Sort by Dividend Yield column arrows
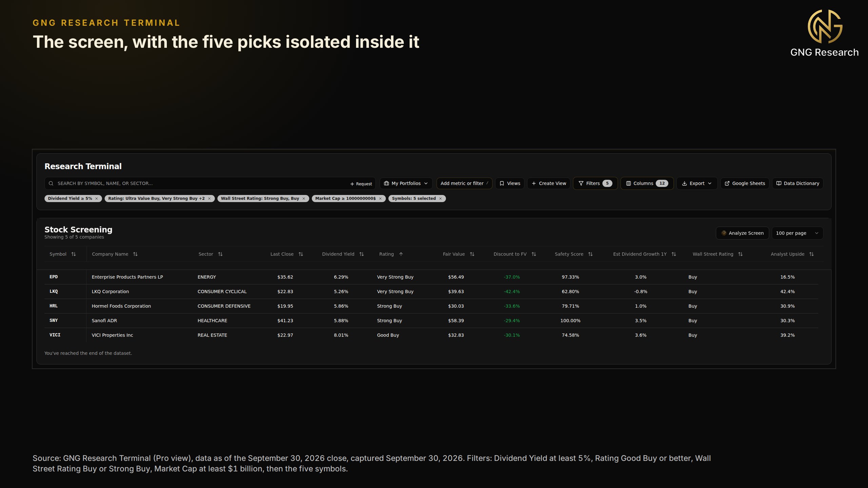Image resolution: width=868 pixels, height=488 pixels. click(x=361, y=254)
